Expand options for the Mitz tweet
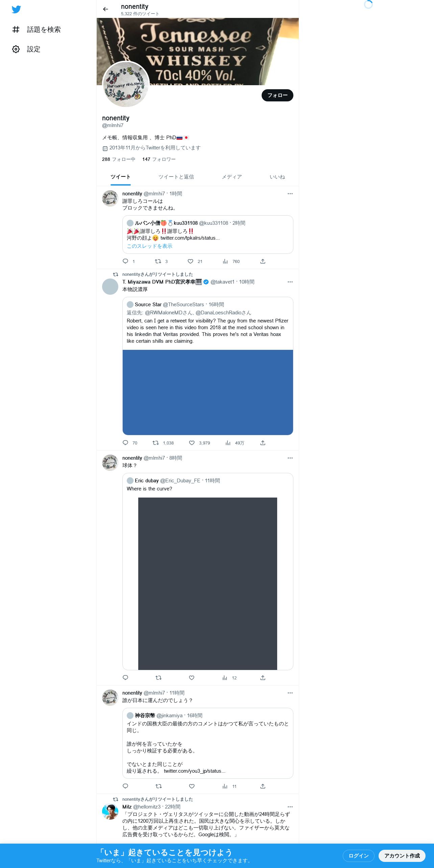The height and width of the screenshot is (868, 434). tap(290, 807)
